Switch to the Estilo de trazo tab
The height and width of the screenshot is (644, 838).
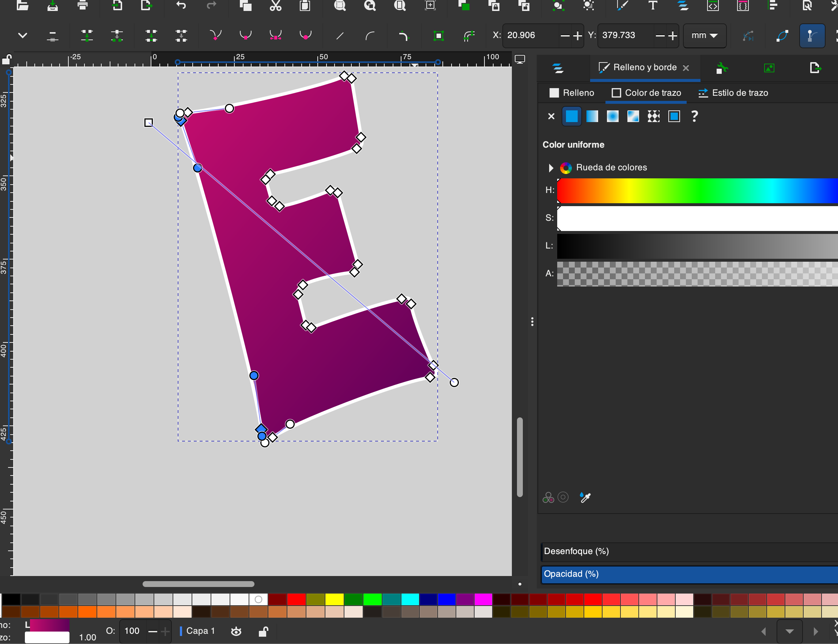point(733,93)
